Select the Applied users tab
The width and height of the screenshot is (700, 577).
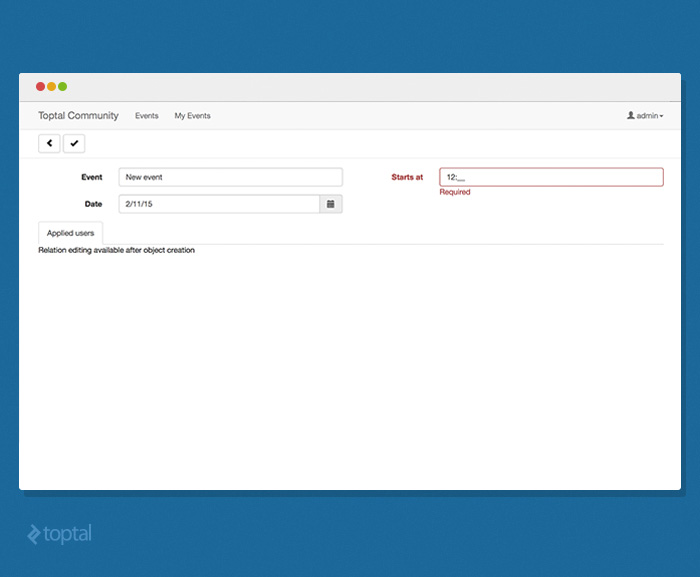point(70,233)
